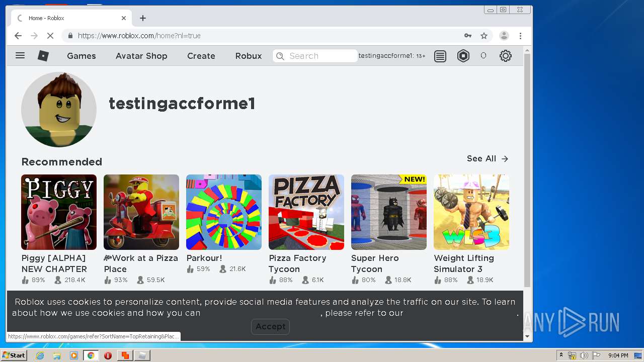644x362 pixels.
Task: Open a new browser tab
Action: (x=143, y=18)
